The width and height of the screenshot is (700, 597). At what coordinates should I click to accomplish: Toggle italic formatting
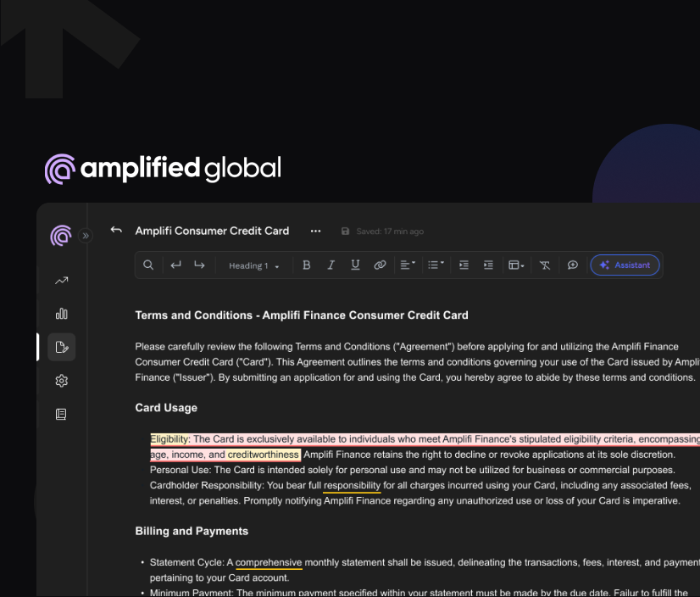click(x=331, y=265)
